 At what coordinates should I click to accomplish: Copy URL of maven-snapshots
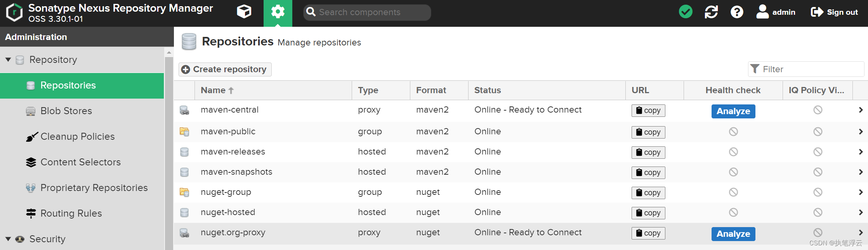click(x=648, y=173)
